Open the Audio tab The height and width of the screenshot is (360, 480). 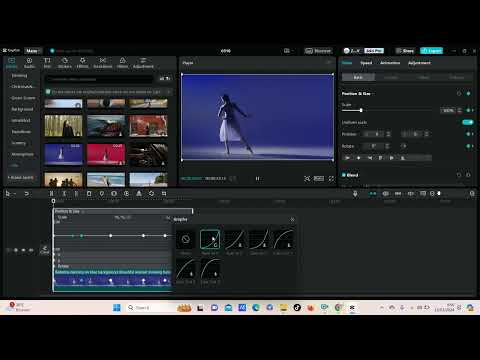pos(29,63)
